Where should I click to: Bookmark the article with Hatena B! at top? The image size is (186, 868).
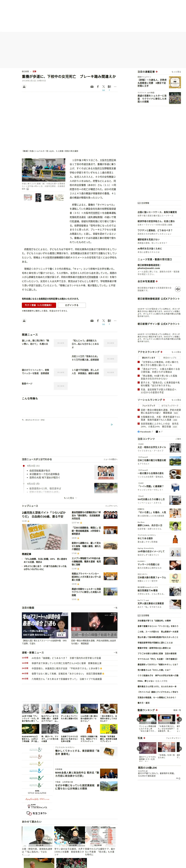click(x=109, y=87)
